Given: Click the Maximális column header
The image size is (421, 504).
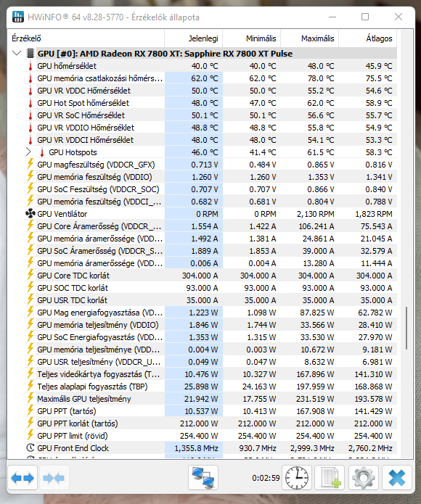Looking at the screenshot, I should point(310,38).
